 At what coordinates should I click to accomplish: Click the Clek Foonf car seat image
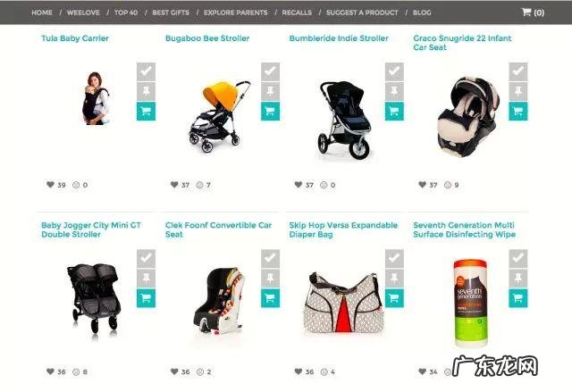pyautogui.click(x=219, y=301)
